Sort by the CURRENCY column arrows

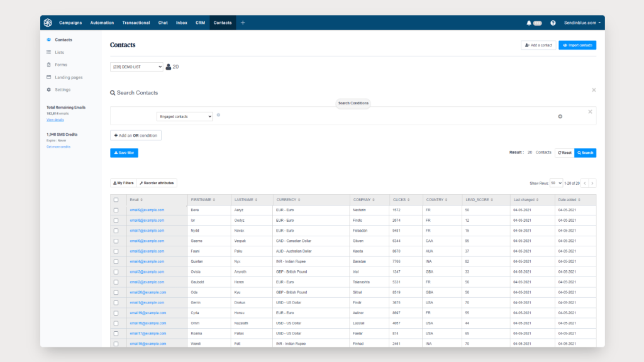tap(299, 200)
